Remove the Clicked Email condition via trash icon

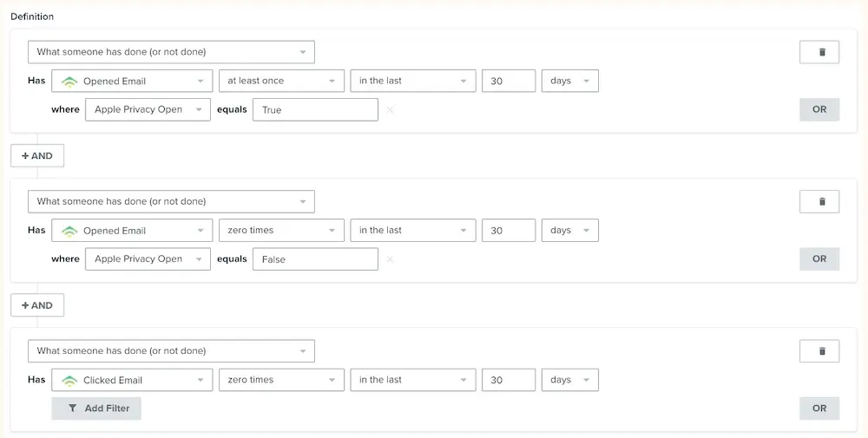(819, 351)
